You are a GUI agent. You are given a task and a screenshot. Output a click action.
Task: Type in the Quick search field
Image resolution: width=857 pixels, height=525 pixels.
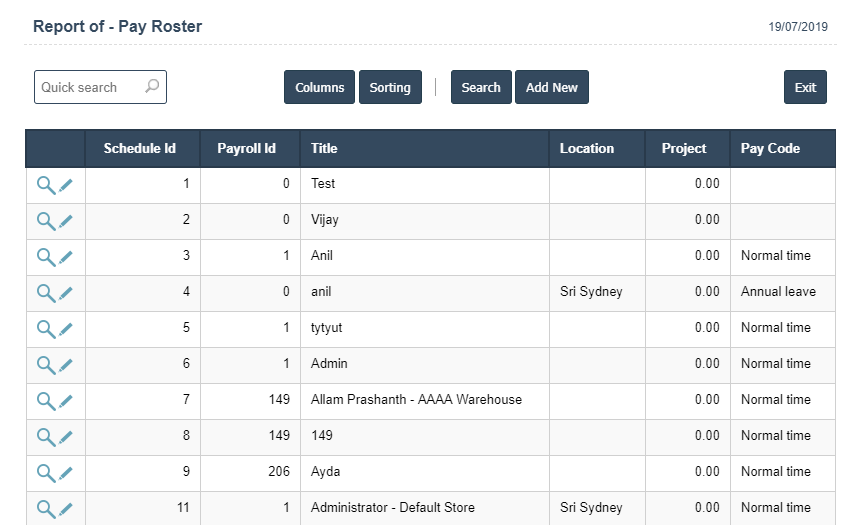tap(90, 87)
